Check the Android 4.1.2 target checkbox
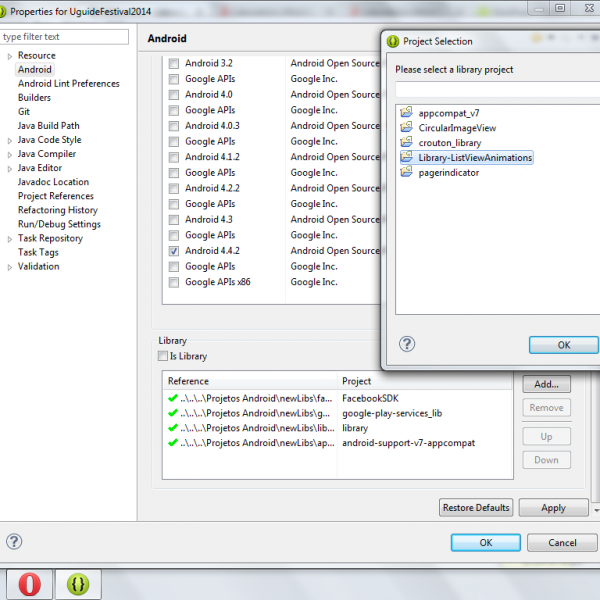This screenshot has width=600, height=600. click(174, 157)
